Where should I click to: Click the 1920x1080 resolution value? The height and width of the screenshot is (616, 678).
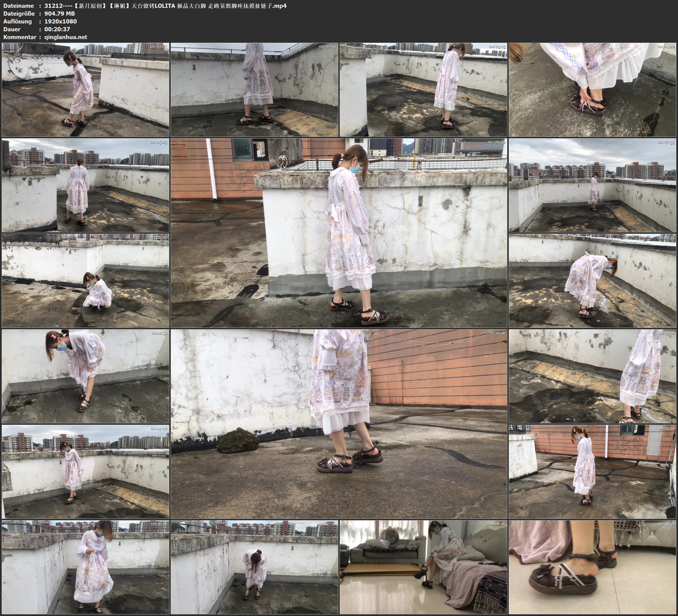click(x=61, y=21)
